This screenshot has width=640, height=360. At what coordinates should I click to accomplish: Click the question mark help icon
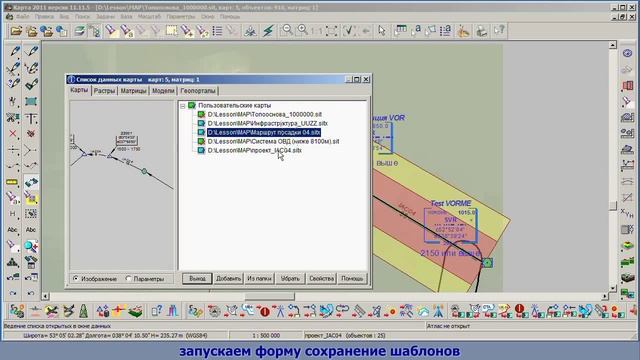click(x=499, y=31)
